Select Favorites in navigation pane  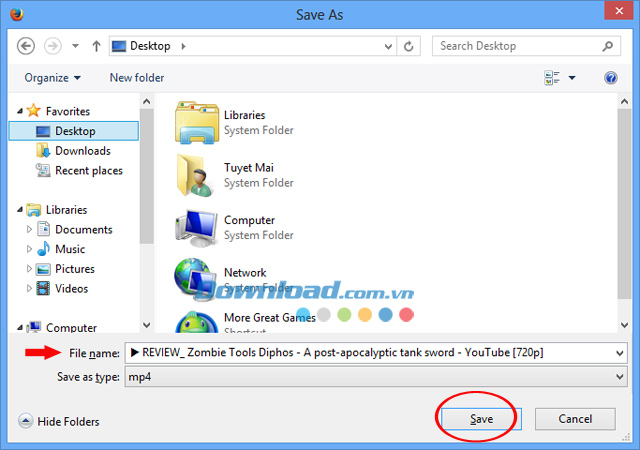click(68, 111)
